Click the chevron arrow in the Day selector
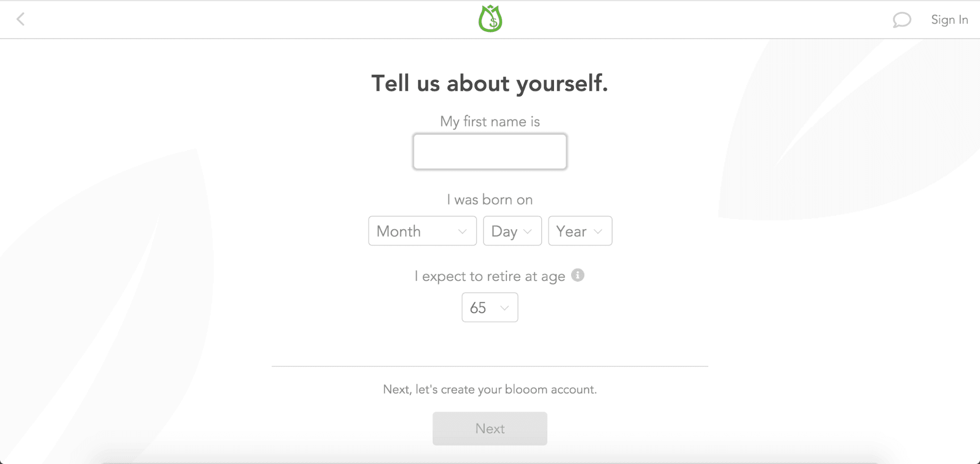 coord(528,231)
